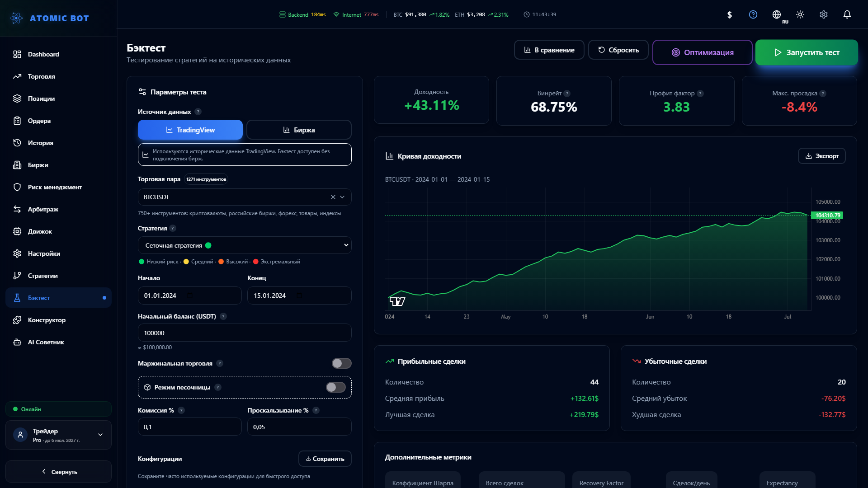Open language selector globe icon
Screen dimensions: 868x488
click(777, 14)
